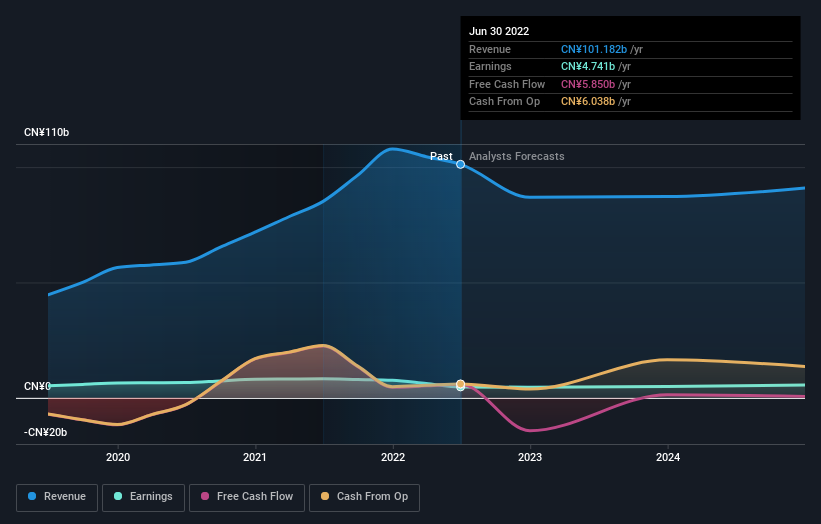This screenshot has height=524, width=821.
Task: Toggle the Earnings legend button
Action: click(143, 497)
